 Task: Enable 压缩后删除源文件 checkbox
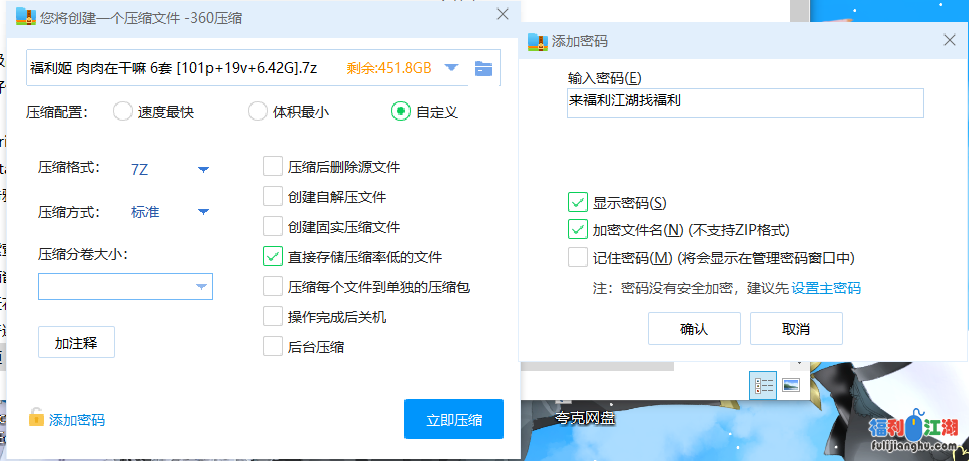click(272, 167)
